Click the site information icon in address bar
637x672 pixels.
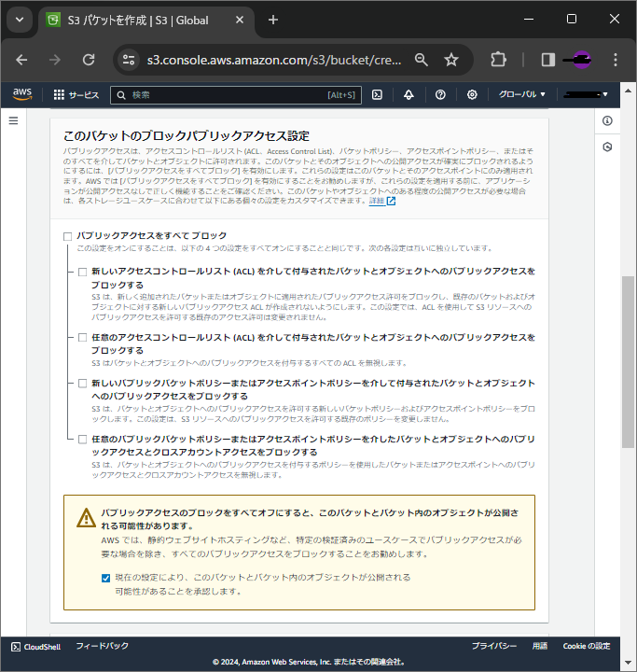point(129,60)
